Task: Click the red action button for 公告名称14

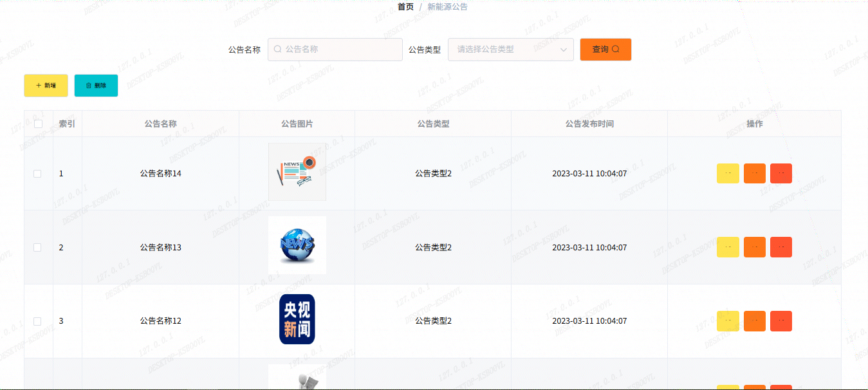Action: tap(781, 174)
